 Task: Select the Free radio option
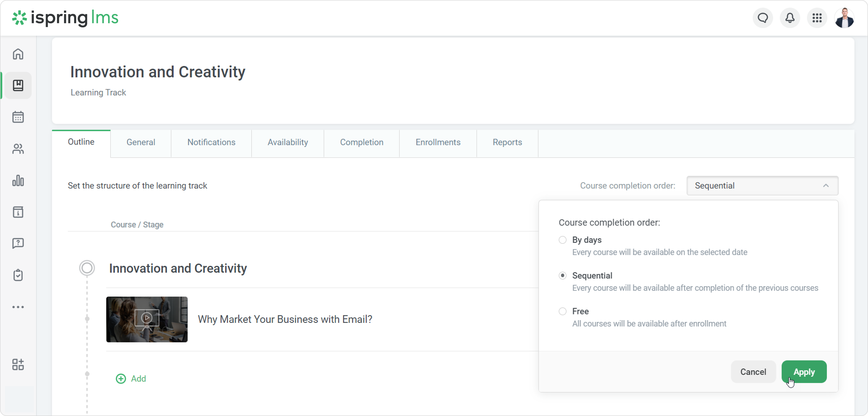coord(562,311)
